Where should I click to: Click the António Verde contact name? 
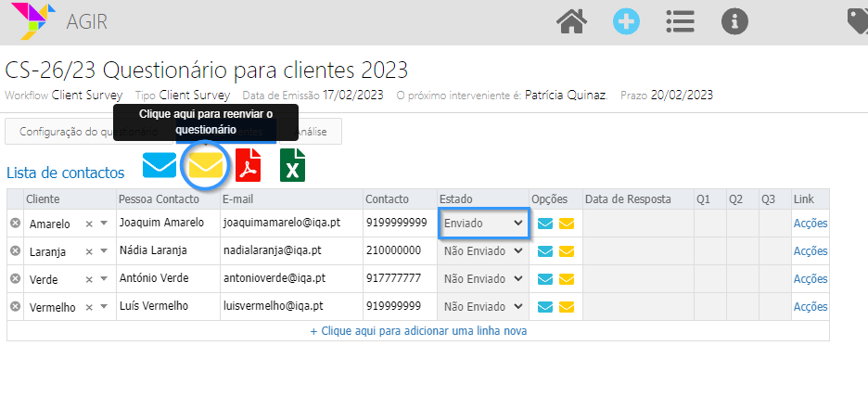coord(154,278)
